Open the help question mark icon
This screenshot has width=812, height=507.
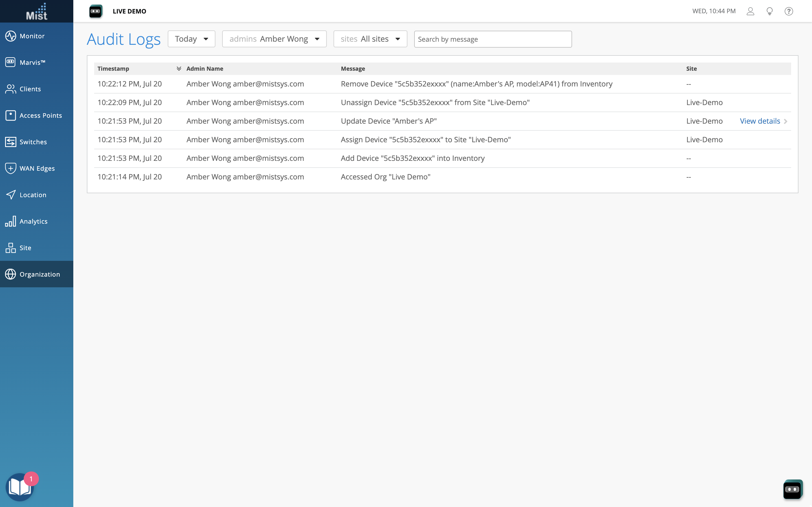tap(789, 11)
